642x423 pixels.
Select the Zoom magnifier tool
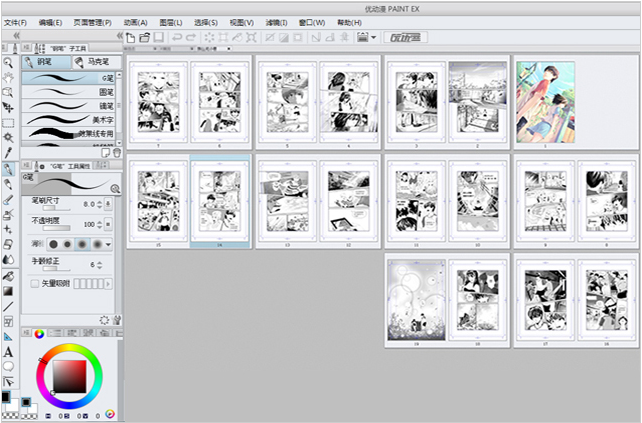(x=8, y=63)
